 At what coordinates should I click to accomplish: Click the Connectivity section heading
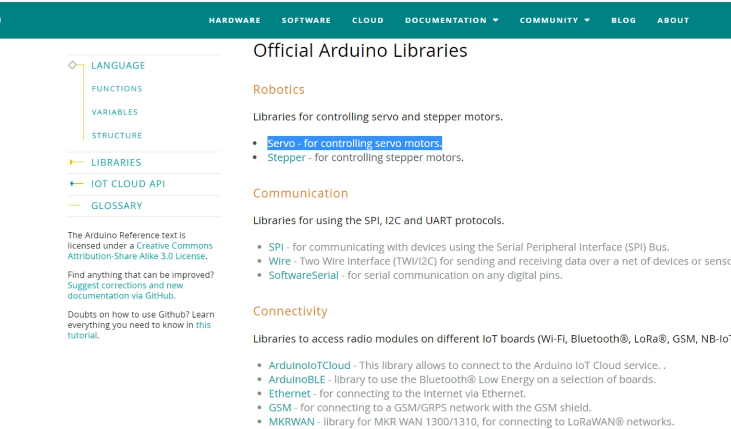coord(290,311)
